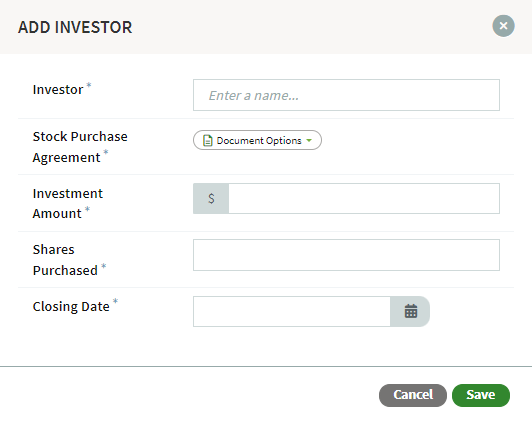The image size is (532, 425).
Task: Select the Shares Purchased input box
Action: [x=346, y=255]
